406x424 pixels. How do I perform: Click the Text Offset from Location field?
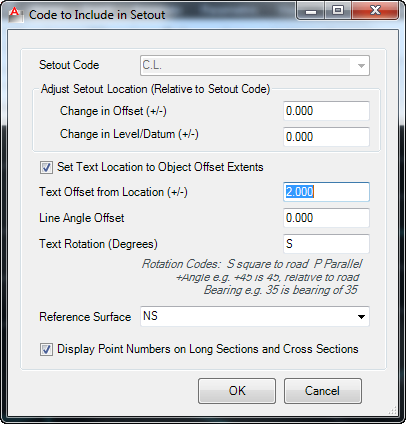(x=326, y=192)
